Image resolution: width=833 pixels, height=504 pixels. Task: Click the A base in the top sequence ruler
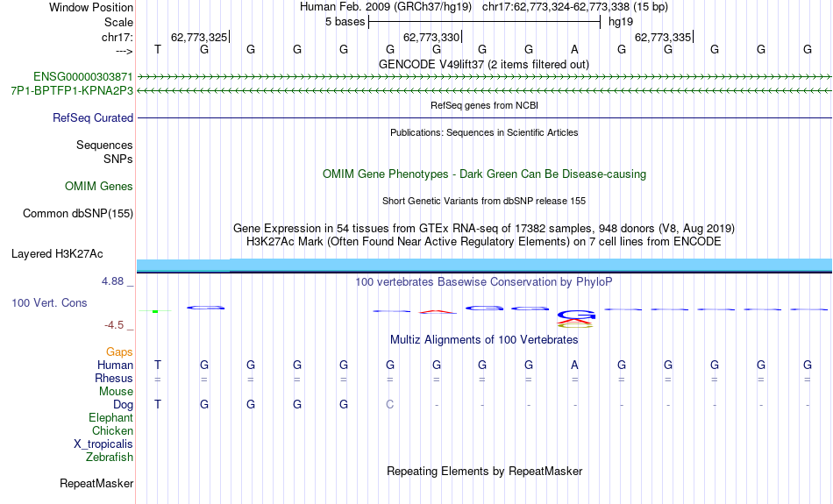(574, 49)
